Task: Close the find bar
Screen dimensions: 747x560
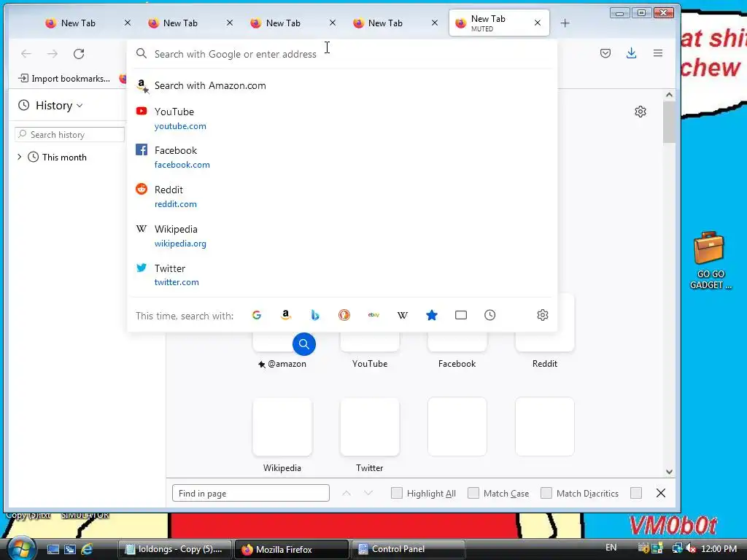Action: click(661, 493)
